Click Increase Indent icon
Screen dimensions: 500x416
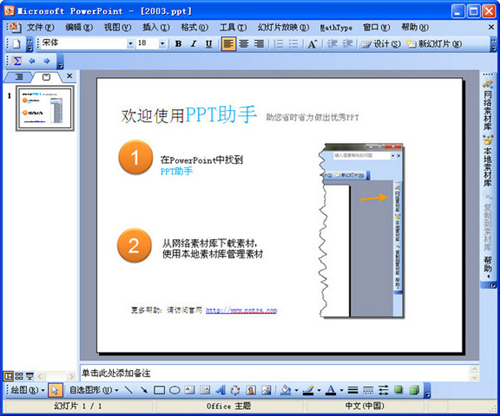pyautogui.click(x=348, y=44)
